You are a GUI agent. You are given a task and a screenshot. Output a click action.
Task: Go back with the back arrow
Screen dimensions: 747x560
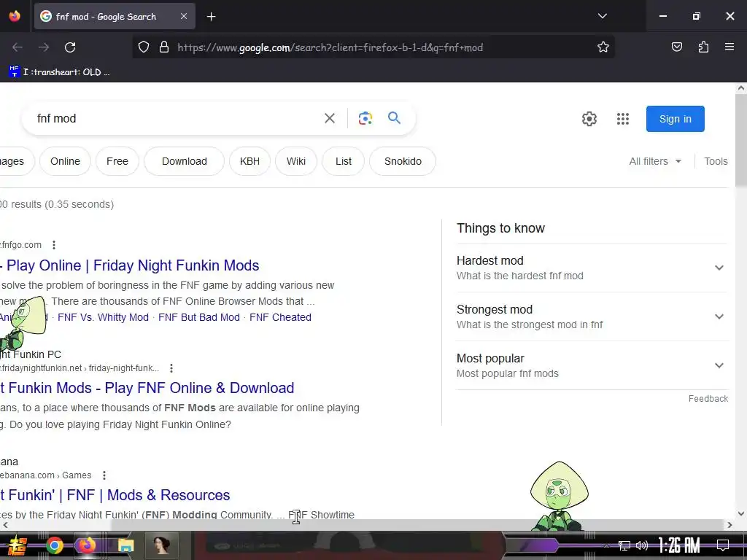click(x=18, y=47)
